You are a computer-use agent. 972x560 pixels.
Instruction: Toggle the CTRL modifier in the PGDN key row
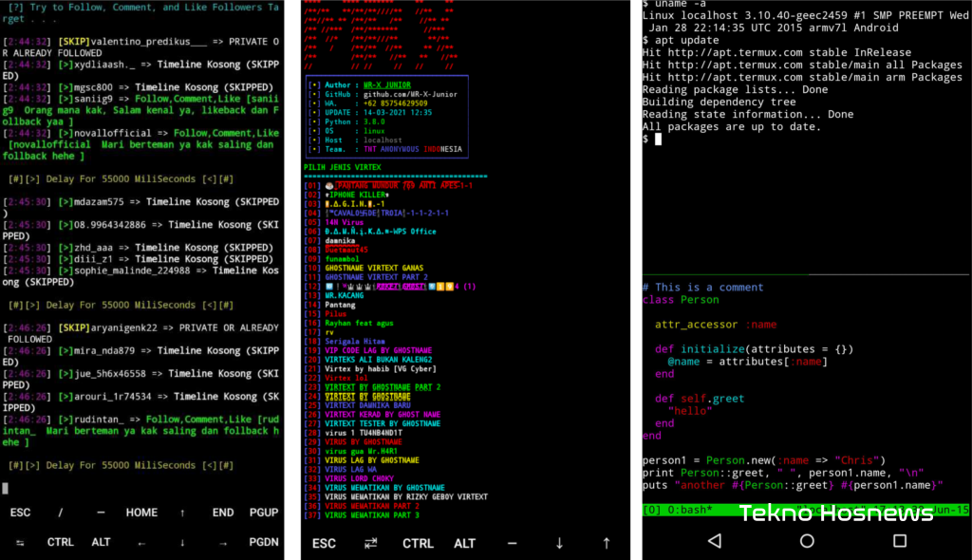(x=61, y=543)
